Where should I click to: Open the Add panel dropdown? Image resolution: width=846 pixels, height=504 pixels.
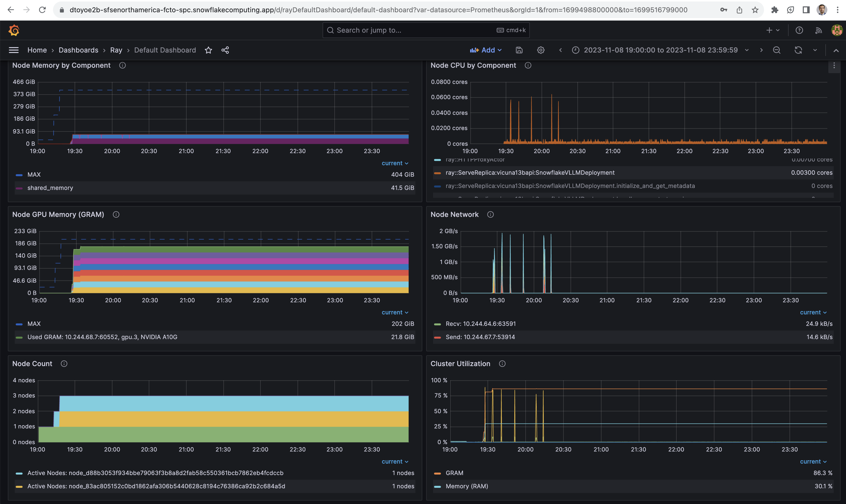click(x=486, y=50)
